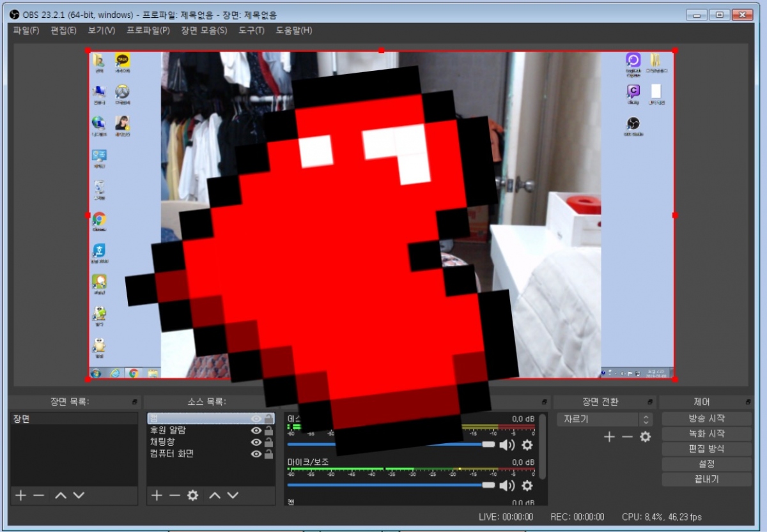
Task: Select the 후원 알람 source
Action: 211,430
